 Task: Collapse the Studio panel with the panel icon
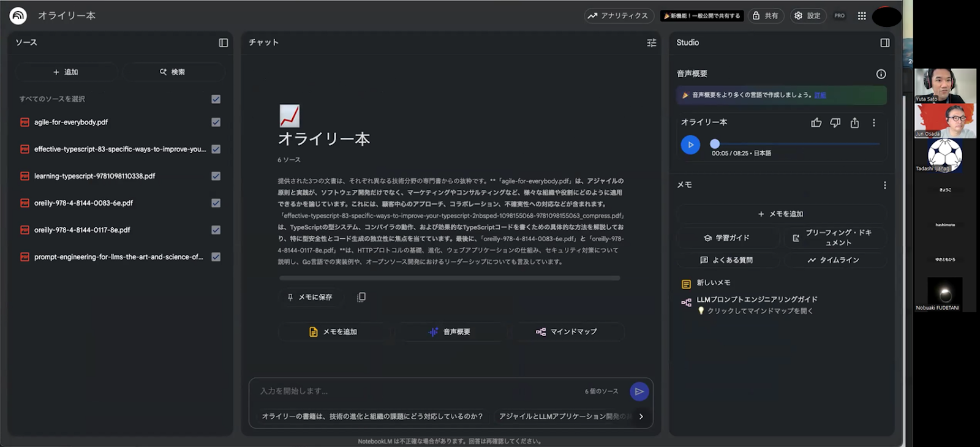[885, 43]
